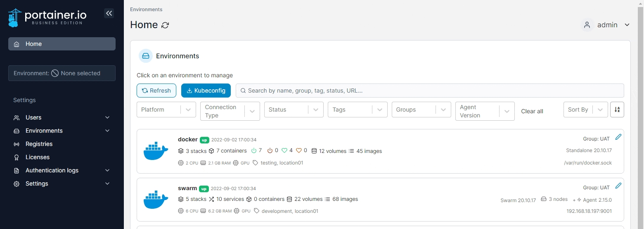Click the Clear all filters link

(x=532, y=111)
